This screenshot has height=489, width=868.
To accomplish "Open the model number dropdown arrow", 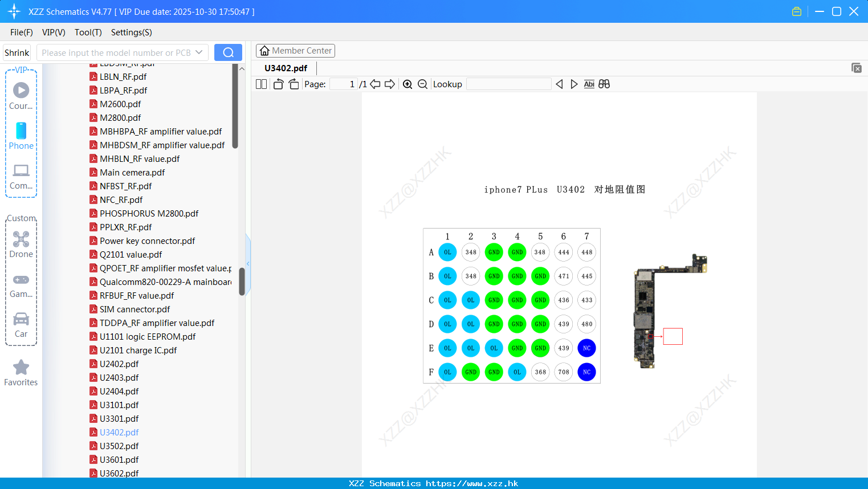I will click(x=199, y=52).
